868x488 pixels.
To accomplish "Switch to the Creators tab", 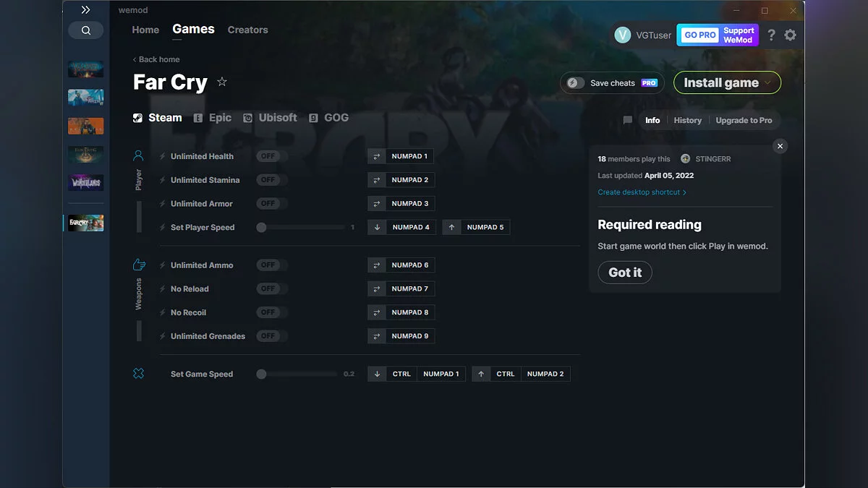I will coord(247,30).
